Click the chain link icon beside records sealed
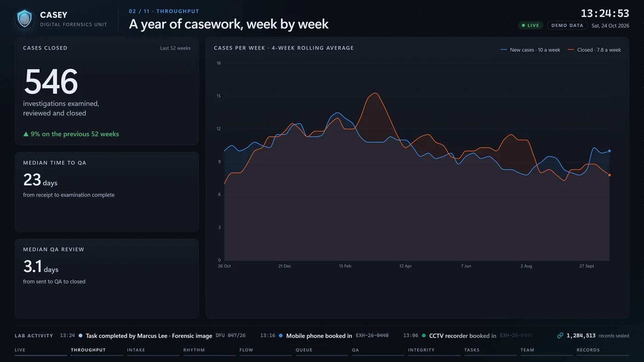The image size is (644, 362). tap(560, 336)
